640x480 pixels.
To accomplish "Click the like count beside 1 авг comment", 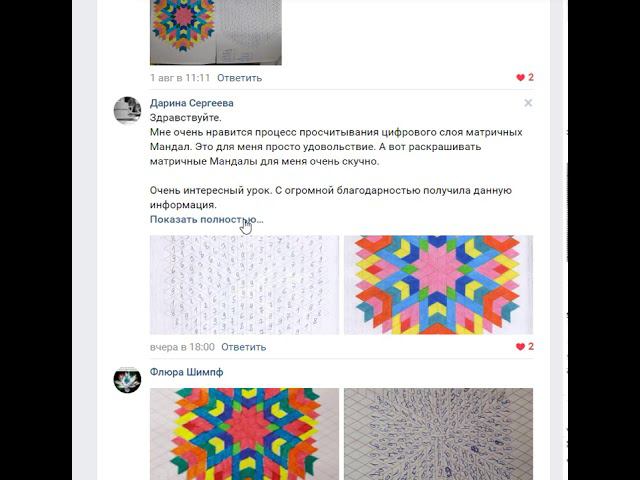I will [x=531, y=78].
